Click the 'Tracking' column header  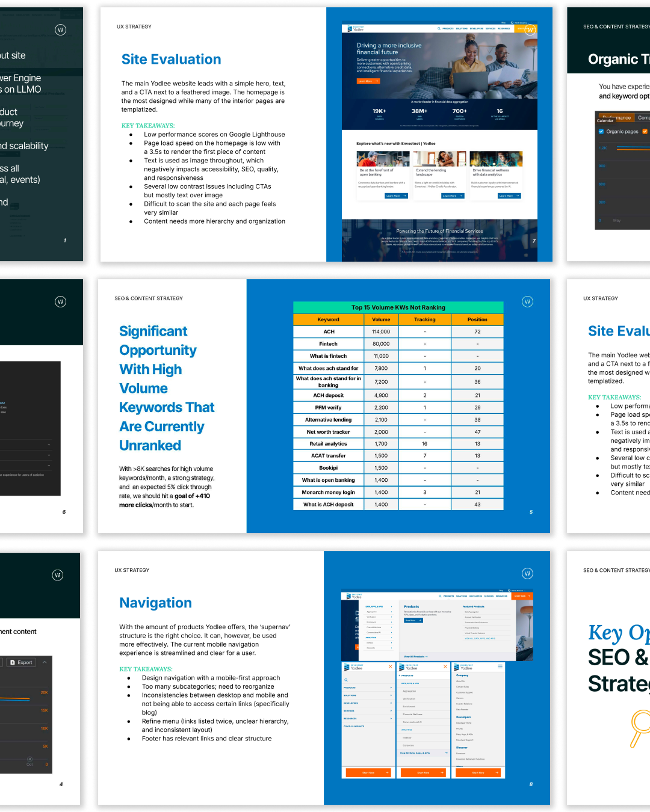tap(425, 319)
